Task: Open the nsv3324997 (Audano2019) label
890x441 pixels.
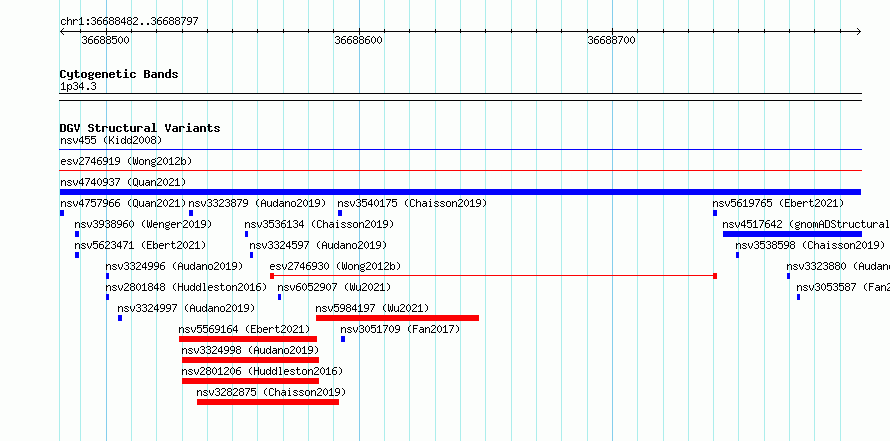Action: [x=186, y=308]
